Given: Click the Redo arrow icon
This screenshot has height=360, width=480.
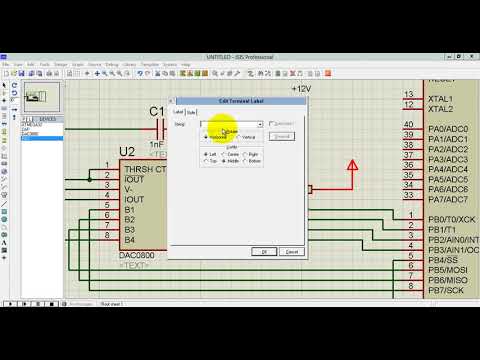Looking at the screenshot, I should pos(148,73).
